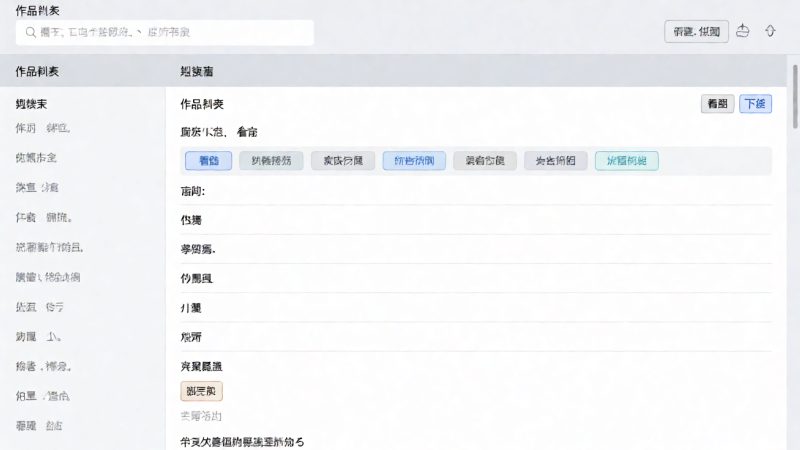Click the beige tag chip near the bottom

coord(202,391)
